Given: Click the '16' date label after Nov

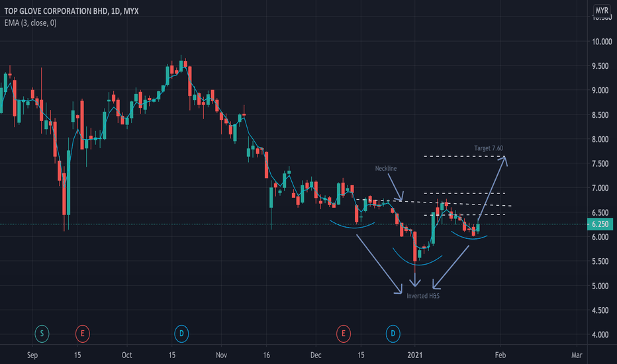Looking at the screenshot, I should (x=266, y=355).
